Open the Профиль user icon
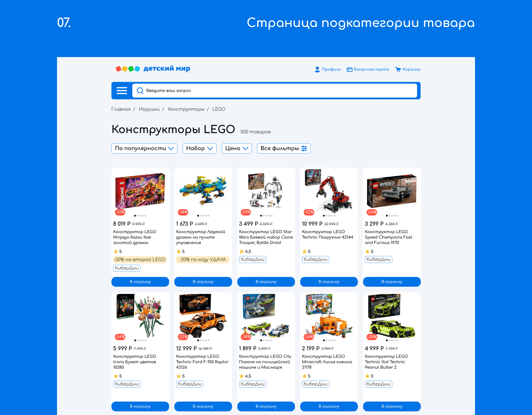The height and width of the screenshot is (415, 532). point(317,69)
